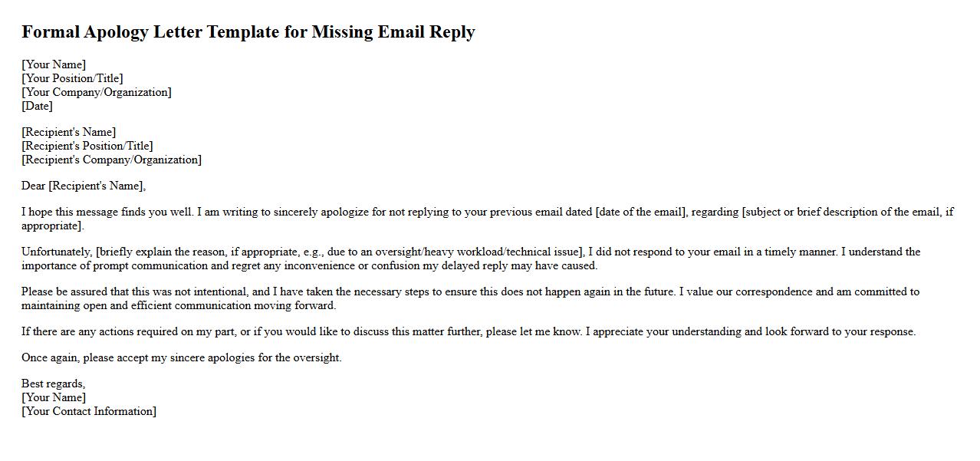The image size is (980, 461).
Task: Click the "Once again, please accept" line
Action: tap(181, 357)
